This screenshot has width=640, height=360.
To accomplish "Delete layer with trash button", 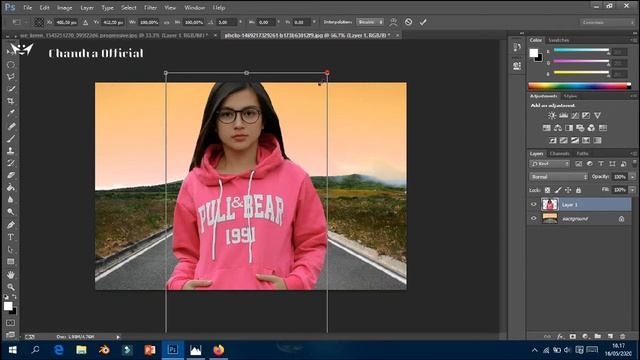I will tap(622, 336).
